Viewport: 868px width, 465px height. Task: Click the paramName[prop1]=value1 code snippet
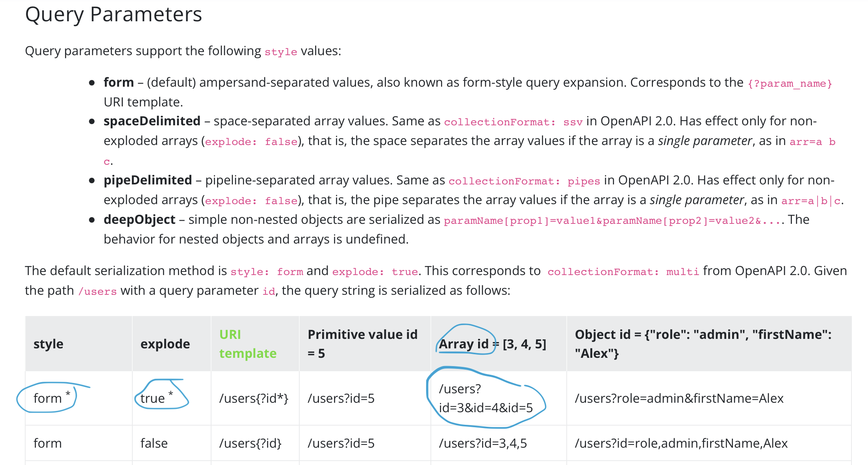[x=520, y=220]
